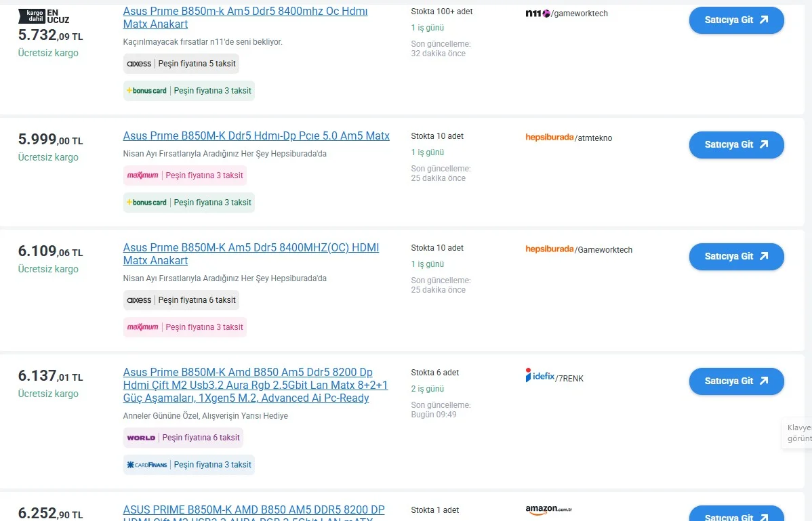This screenshot has width=812, height=521.
Task: Click CardFinans 3 taksit badge
Action: (189, 465)
